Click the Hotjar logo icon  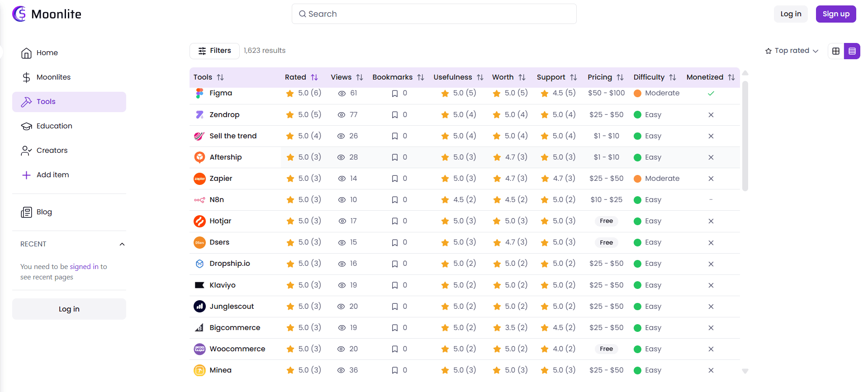coord(199,221)
